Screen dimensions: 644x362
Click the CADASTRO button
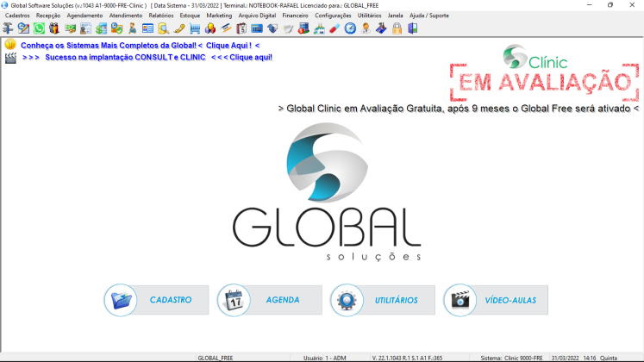pos(157,300)
